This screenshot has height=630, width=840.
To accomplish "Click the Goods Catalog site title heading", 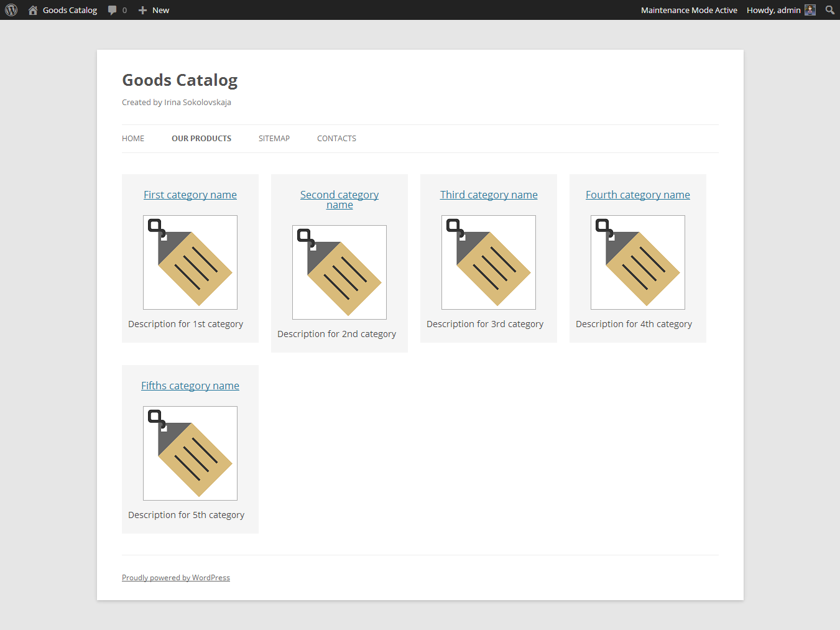I will pos(180,80).
